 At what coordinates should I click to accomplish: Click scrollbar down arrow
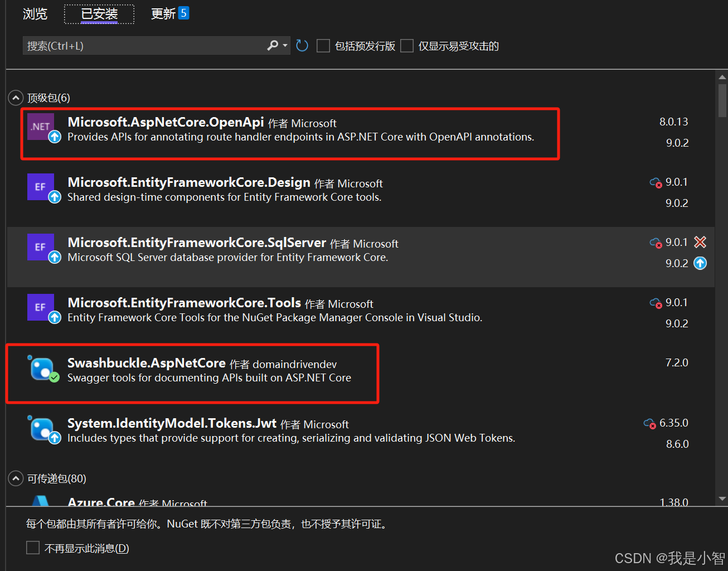722,499
